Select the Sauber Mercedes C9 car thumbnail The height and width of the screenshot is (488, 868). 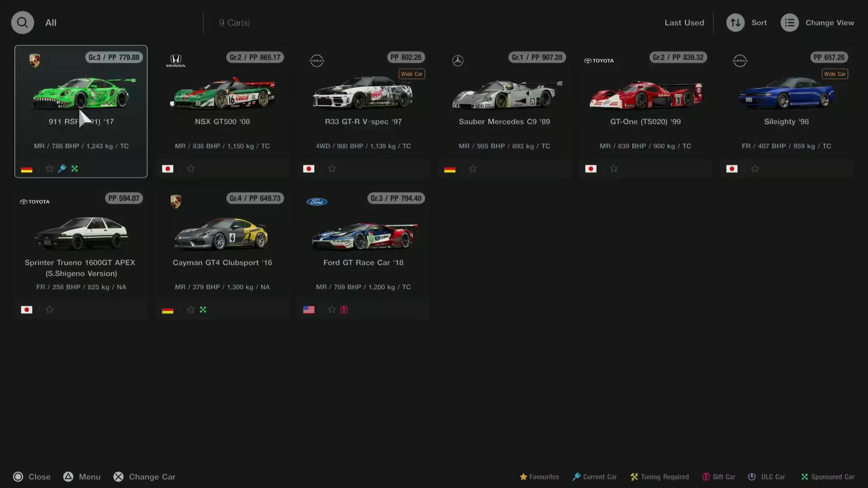[x=507, y=94]
